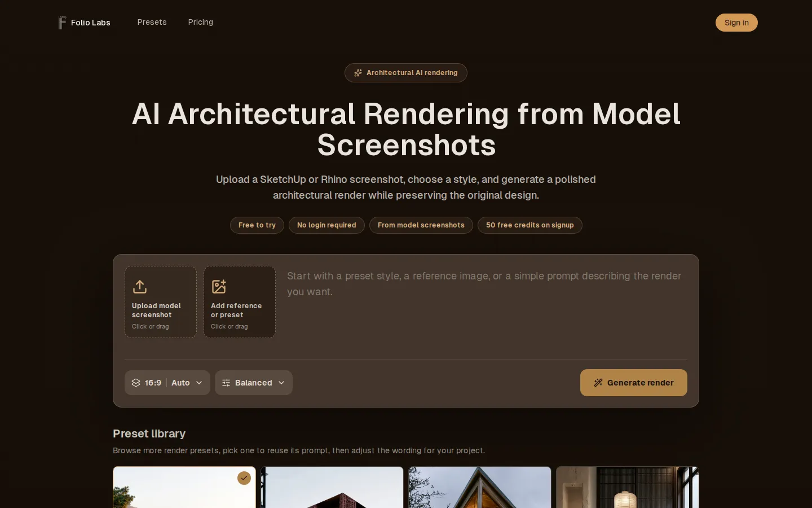Open the Balanced quality dropdown
The width and height of the screenshot is (812, 508).
(x=254, y=383)
